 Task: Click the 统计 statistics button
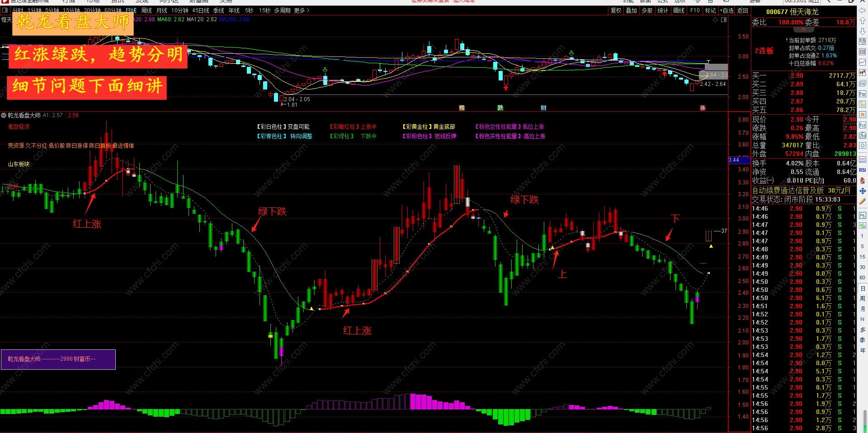[663, 10]
